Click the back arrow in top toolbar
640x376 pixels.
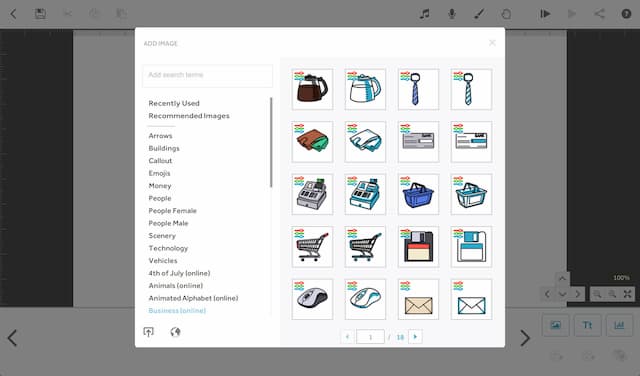coord(13,14)
